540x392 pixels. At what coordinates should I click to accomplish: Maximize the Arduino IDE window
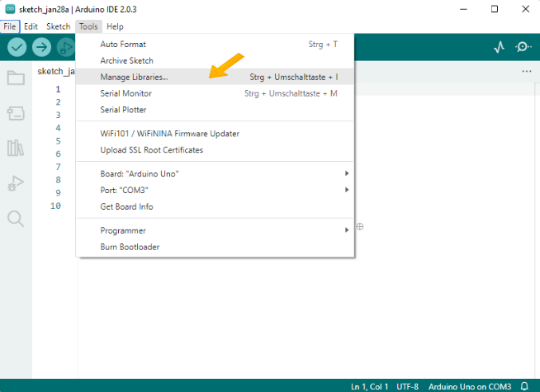[x=495, y=9]
